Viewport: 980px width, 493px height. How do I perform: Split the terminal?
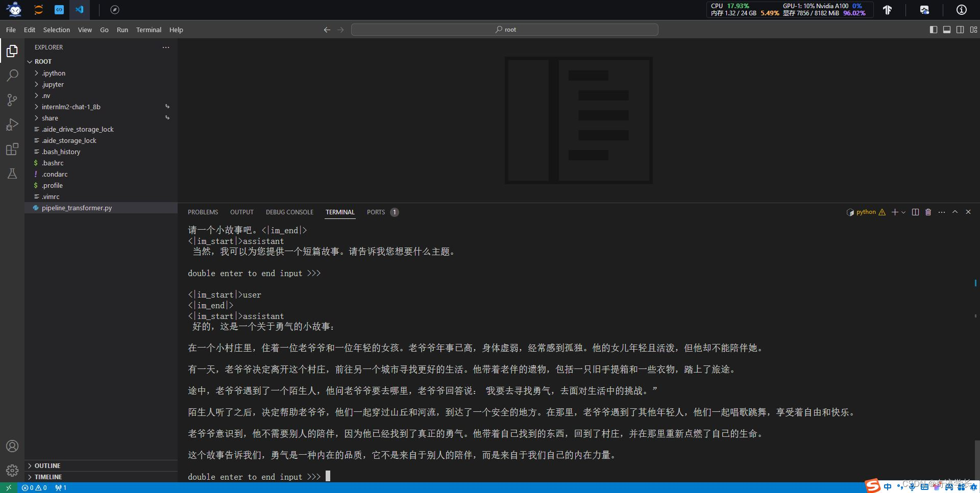click(915, 212)
